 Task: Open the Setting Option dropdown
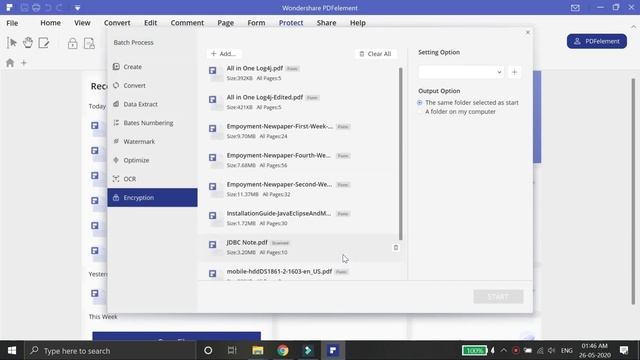461,72
